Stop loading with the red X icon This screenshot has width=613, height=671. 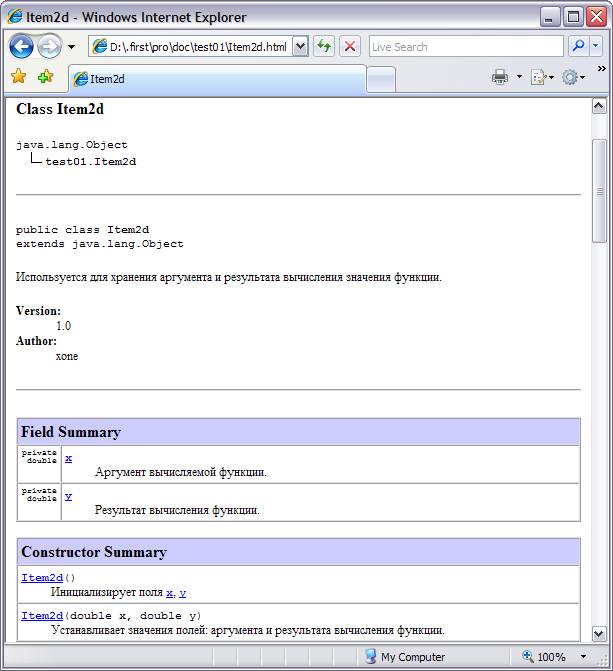(350, 46)
